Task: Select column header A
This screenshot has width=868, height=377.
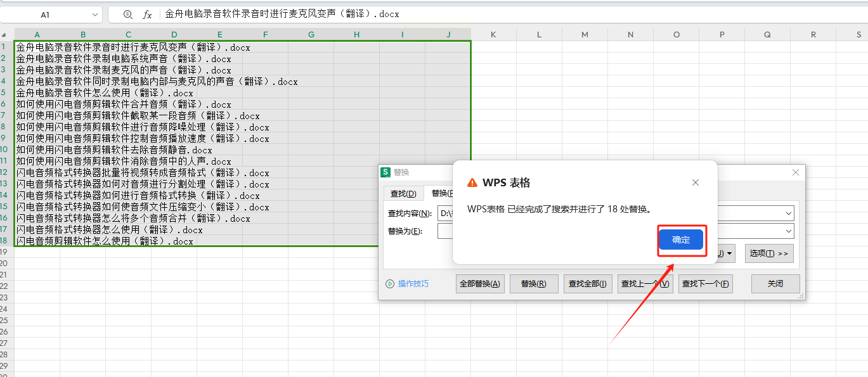Action: (x=37, y=34)
